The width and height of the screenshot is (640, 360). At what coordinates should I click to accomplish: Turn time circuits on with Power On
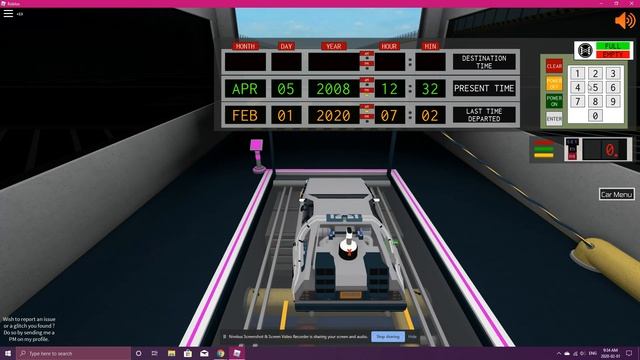pyautogui.click(x=554, y=101)
